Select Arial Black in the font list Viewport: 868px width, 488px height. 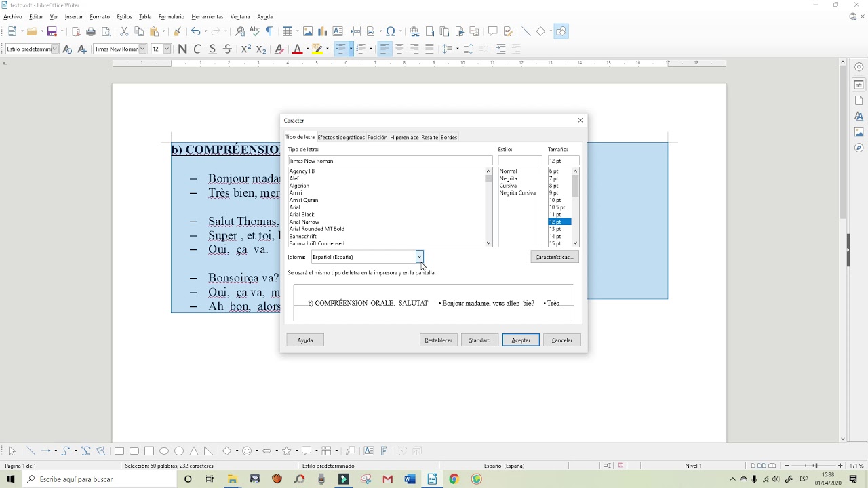pyautogui.click(x=302, y=214)
